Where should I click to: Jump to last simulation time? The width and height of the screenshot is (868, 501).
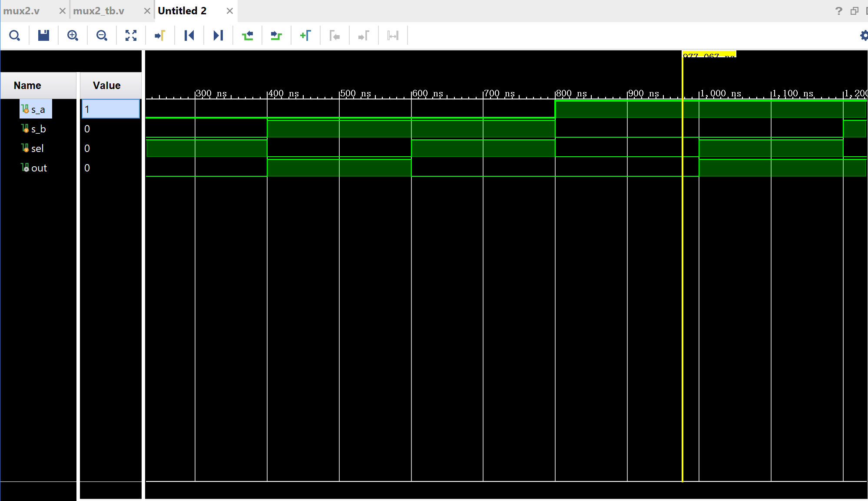(x=218, y=36)
